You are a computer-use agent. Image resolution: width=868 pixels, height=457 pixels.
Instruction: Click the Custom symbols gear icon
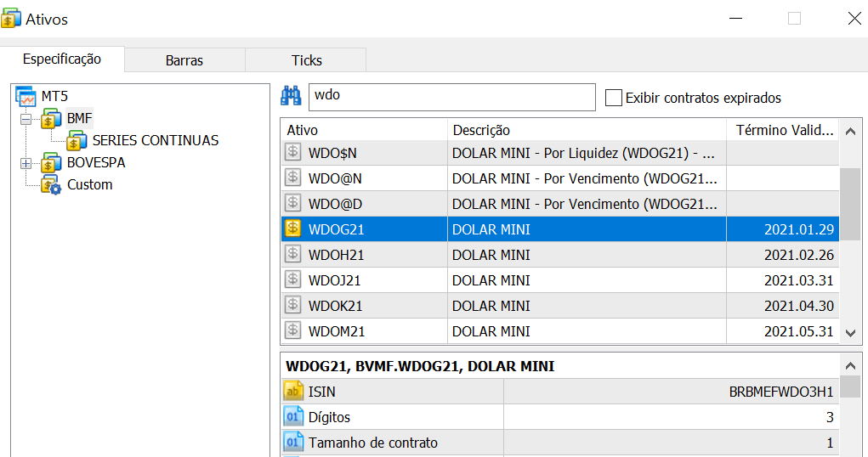pos(52,185)
